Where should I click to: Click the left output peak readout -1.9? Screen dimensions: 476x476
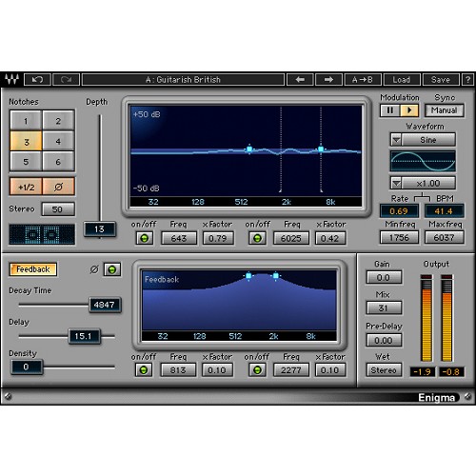(422, 371)
